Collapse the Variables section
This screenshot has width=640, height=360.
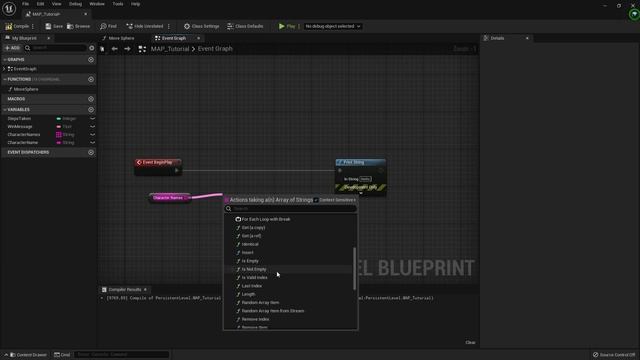click(5, 110)
